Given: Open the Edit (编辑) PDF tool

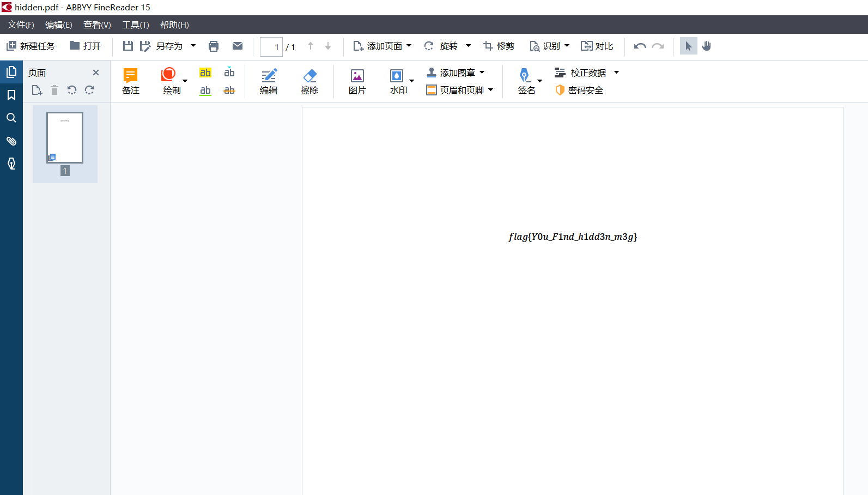Looking at the screenshot, I should point(269,81).
